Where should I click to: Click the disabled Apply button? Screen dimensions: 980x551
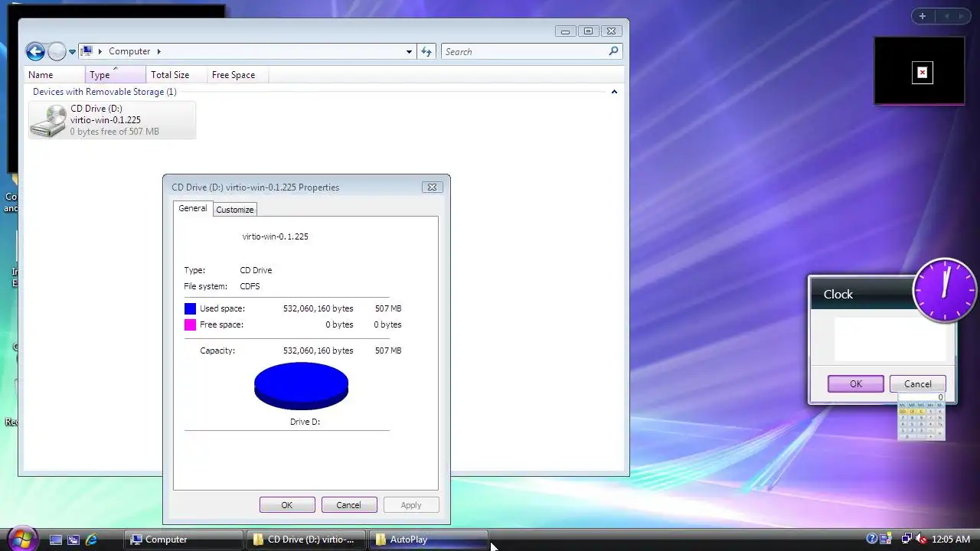(x=411, y=505)
